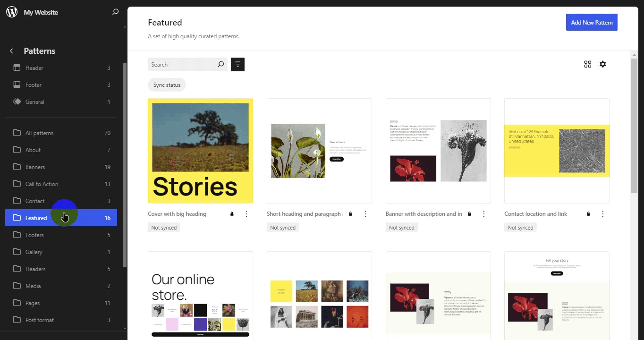The width and height of the screenshot is (644, 340).
Task: Click Not synced badge under Cover with big heading
Action: [x=164, y=228]
